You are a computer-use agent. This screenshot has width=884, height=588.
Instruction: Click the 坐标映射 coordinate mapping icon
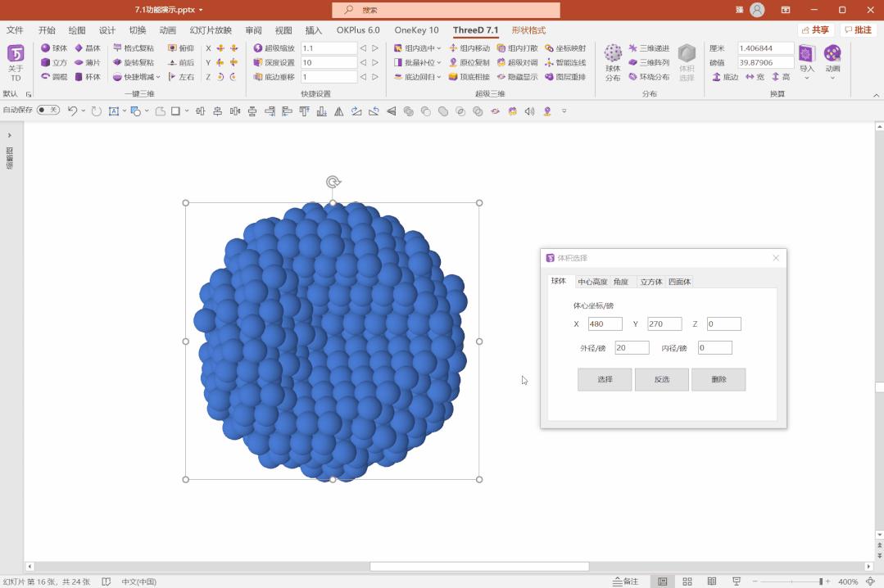click(x=569, y=47)
